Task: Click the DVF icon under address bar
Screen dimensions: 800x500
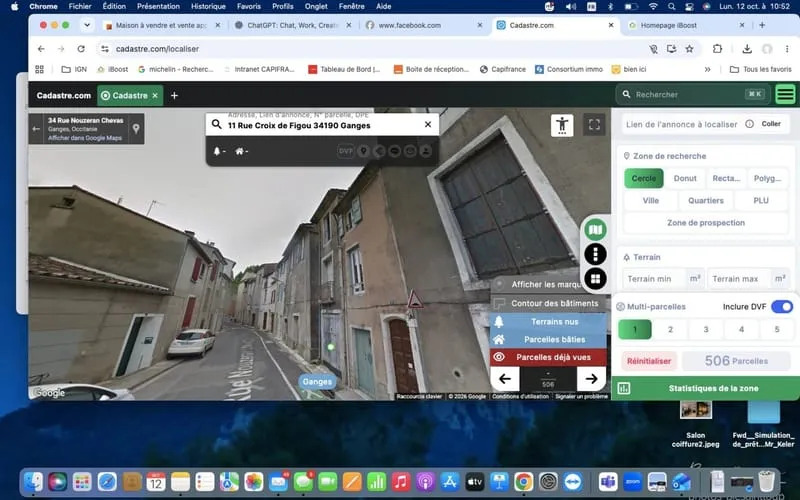Action: point(345,151)
